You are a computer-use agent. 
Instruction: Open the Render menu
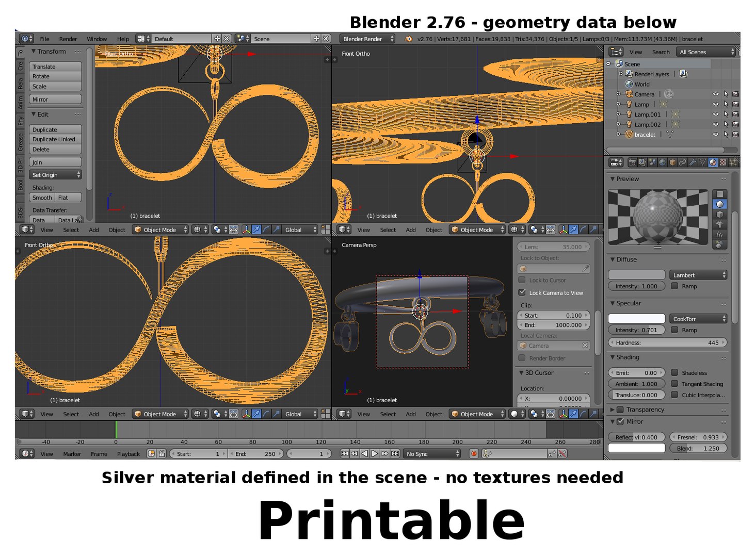coord(68,39)
